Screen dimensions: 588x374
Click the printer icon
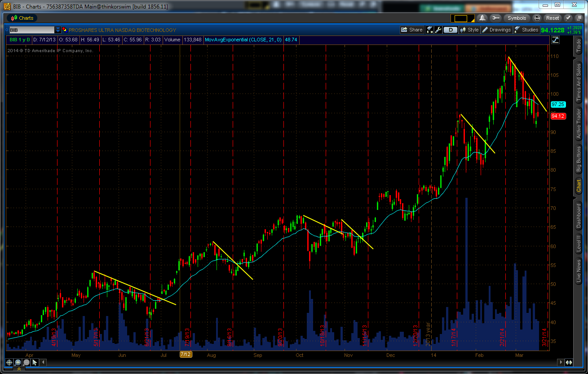point(537,18)
